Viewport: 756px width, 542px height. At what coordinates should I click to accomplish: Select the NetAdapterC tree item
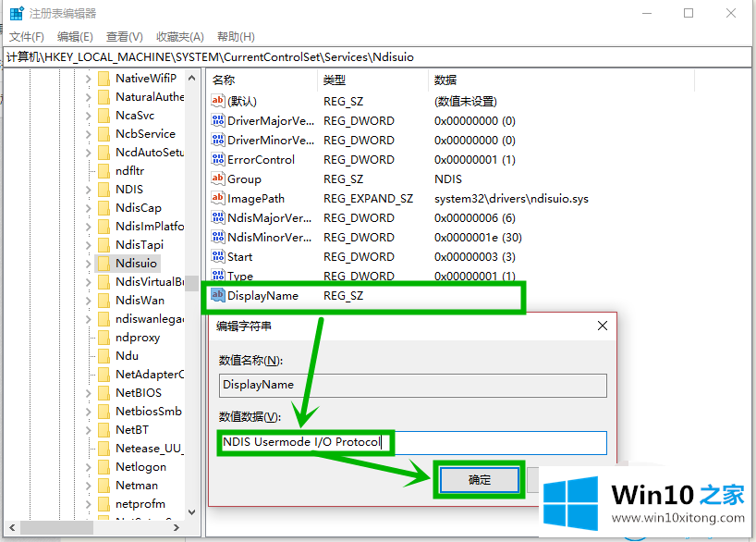[150, 374]
